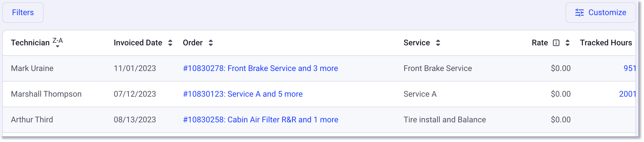Sort by Invoiced Date arrows icon
This screenshot has width=644, height=142.
pyautogui.click(x=170, y=43)
